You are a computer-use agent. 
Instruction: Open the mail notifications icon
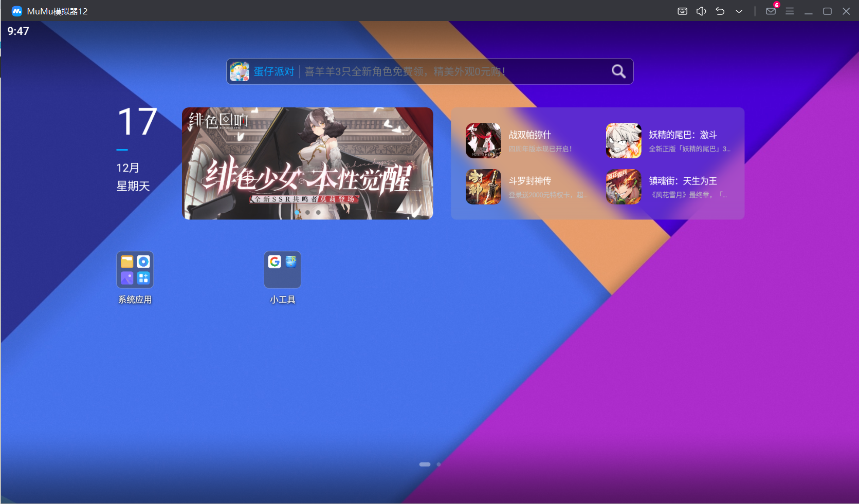pos(771,11)
